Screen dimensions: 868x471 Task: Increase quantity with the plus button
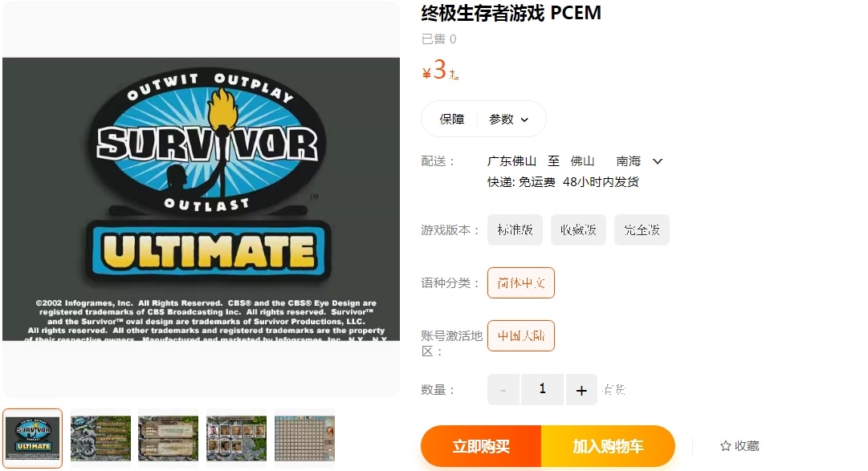coord(581,390)
